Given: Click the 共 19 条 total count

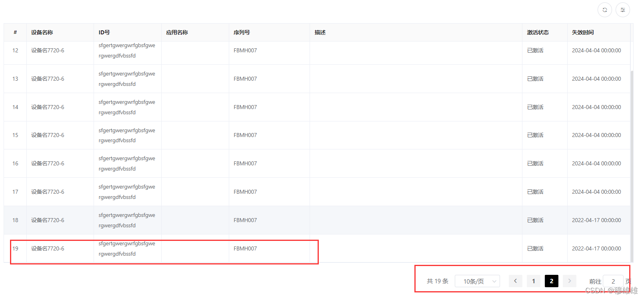Looking at the screenshot, I should (x=438, y=281).
